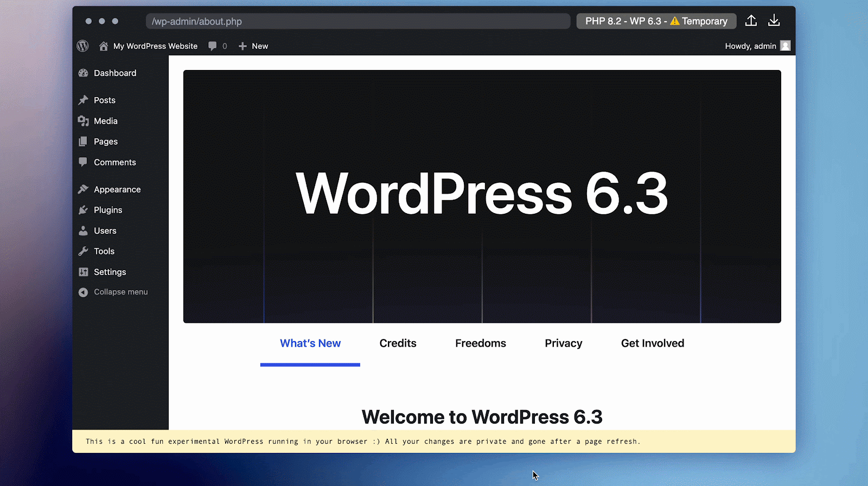Click the /wp-admin/about.php address bar
Image resolution: width=868 pixels, height=486 pixels.
[x=358, y=21]
